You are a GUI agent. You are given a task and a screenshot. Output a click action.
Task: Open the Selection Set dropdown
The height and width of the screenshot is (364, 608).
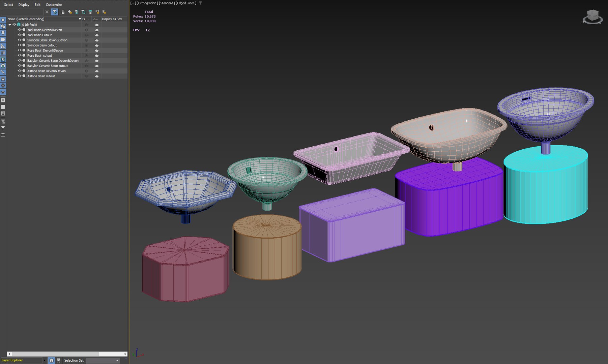point(103,360)
